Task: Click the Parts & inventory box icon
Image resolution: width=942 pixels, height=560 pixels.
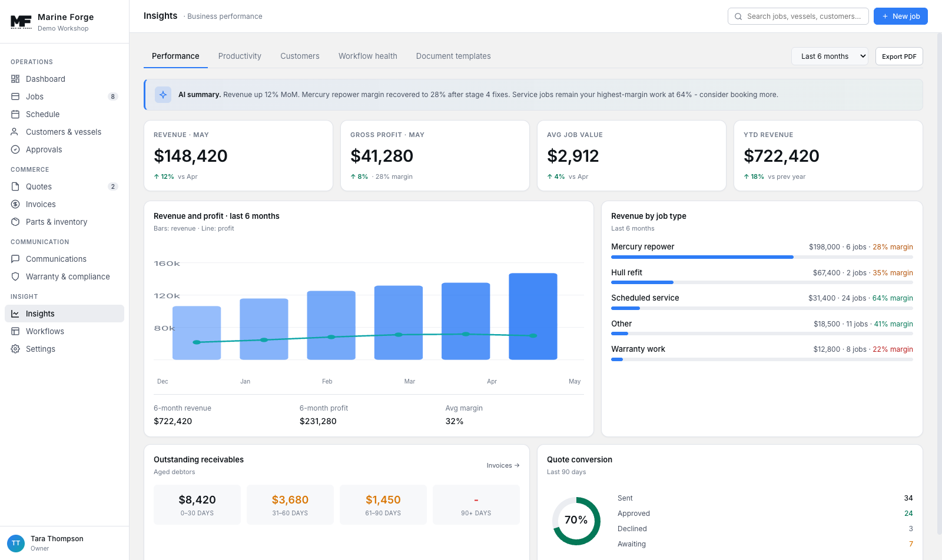Action: click(15, 222)
